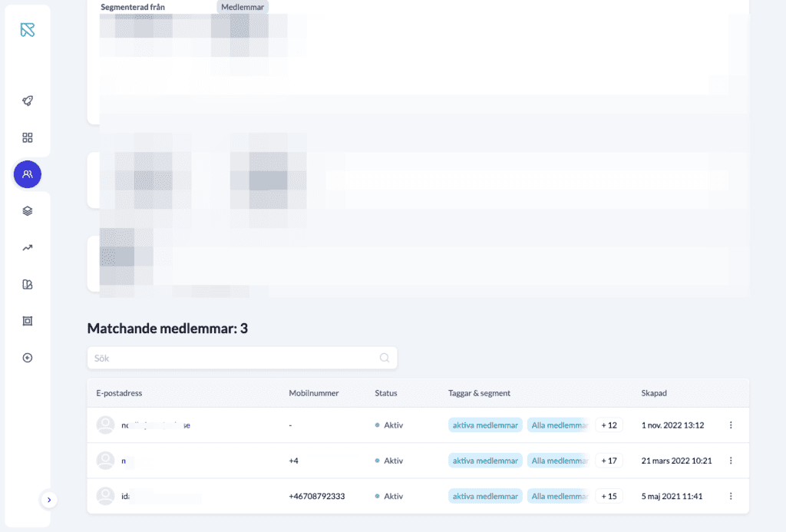Click the Medlemmar tag beside Segmenterad från

243,7
